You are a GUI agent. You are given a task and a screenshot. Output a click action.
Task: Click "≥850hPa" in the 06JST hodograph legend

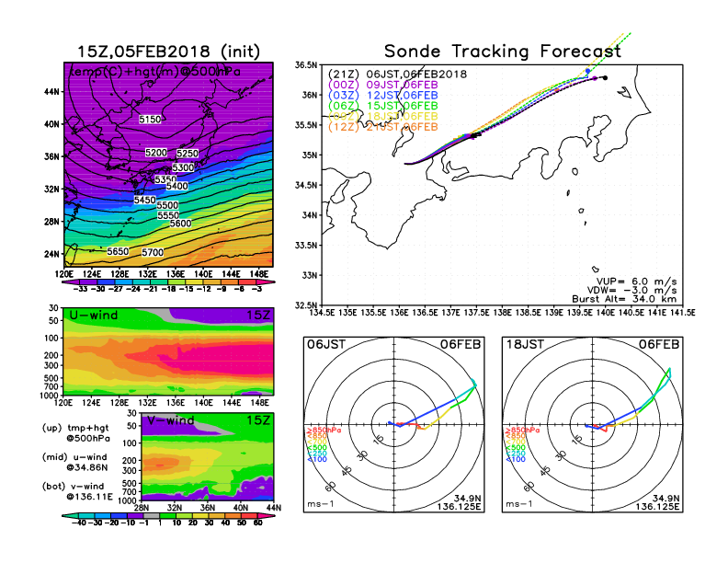(x=324, y=431)
